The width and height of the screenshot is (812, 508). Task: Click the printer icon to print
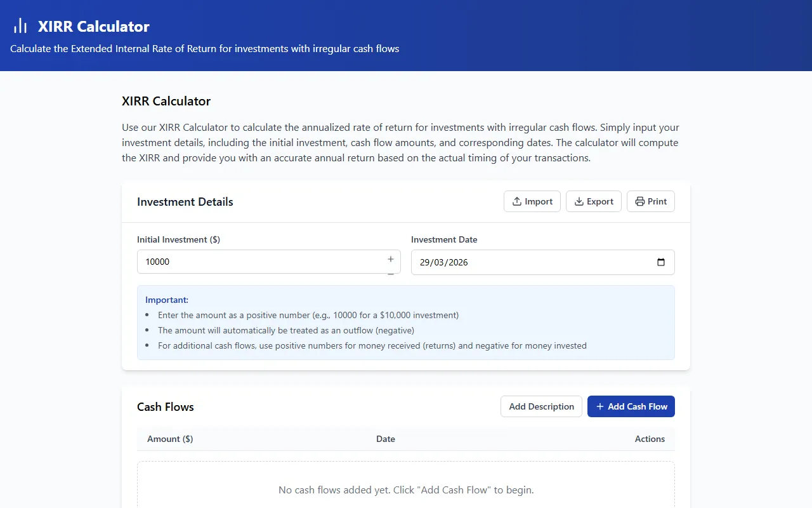639,201
